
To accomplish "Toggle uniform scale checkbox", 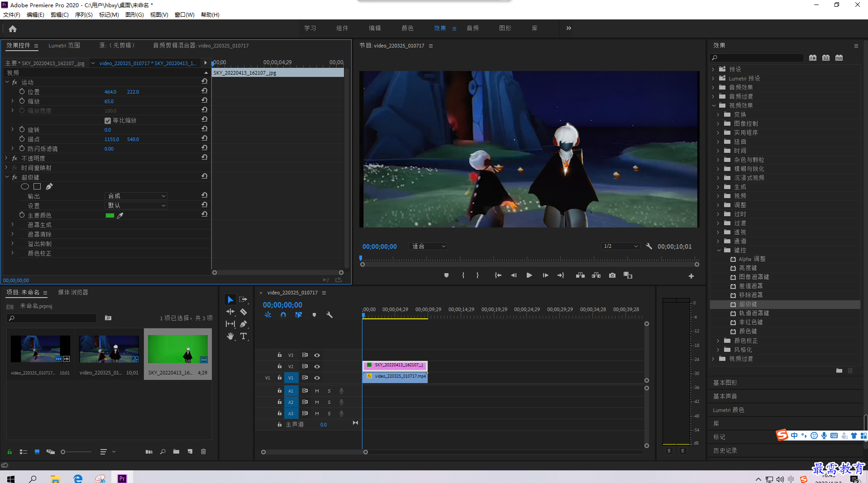I will pos(108,120).
